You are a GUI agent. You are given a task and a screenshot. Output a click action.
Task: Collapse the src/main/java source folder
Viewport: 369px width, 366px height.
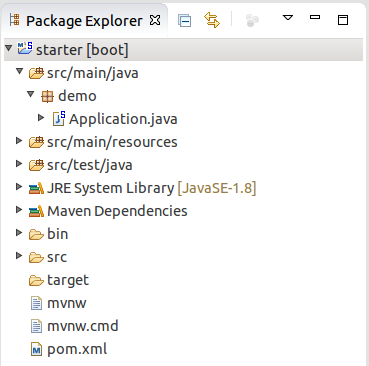pyautogui.click(x=20, y=71)
